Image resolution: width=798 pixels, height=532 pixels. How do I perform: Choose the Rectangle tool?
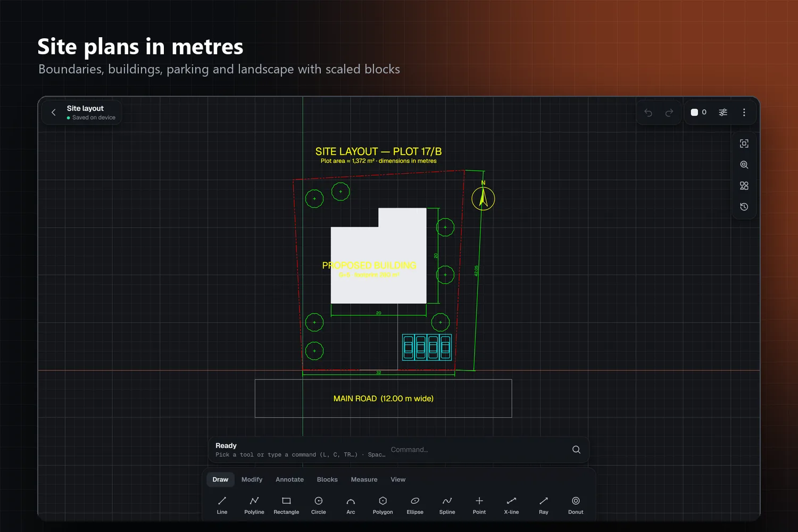coord(286,505)
